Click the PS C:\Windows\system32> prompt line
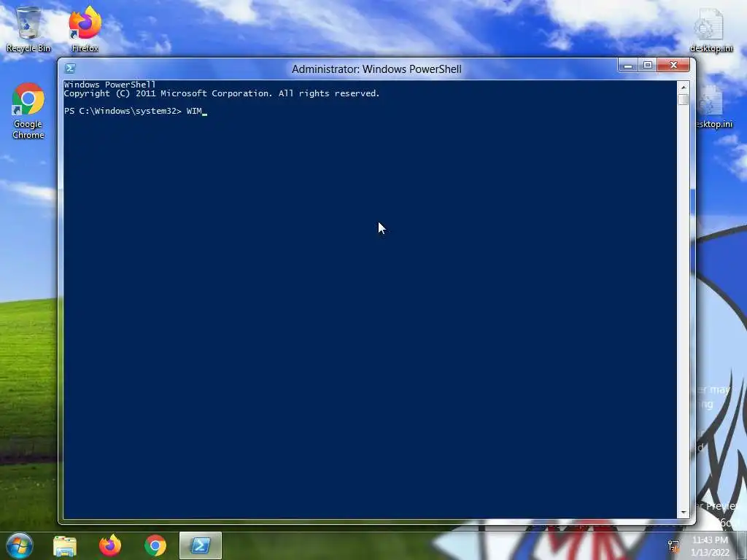This screenshot has height=560, width=747. coord(135,111)
